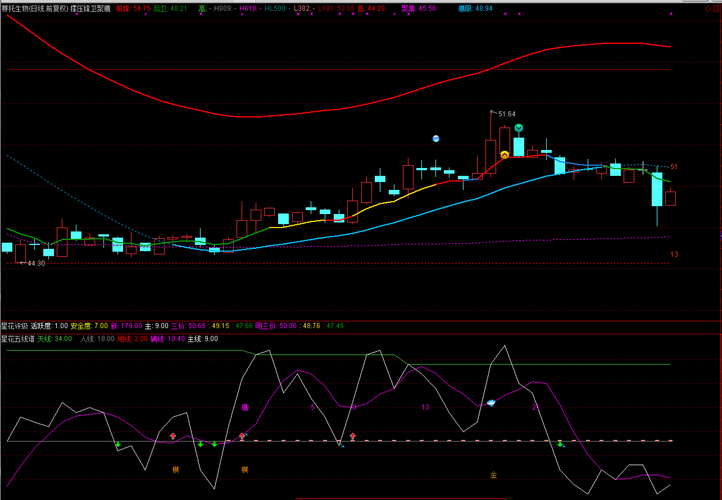722x500 pixels.
Task: Click the 人线: 18.00 value
Action: click(x=97, y=339)
